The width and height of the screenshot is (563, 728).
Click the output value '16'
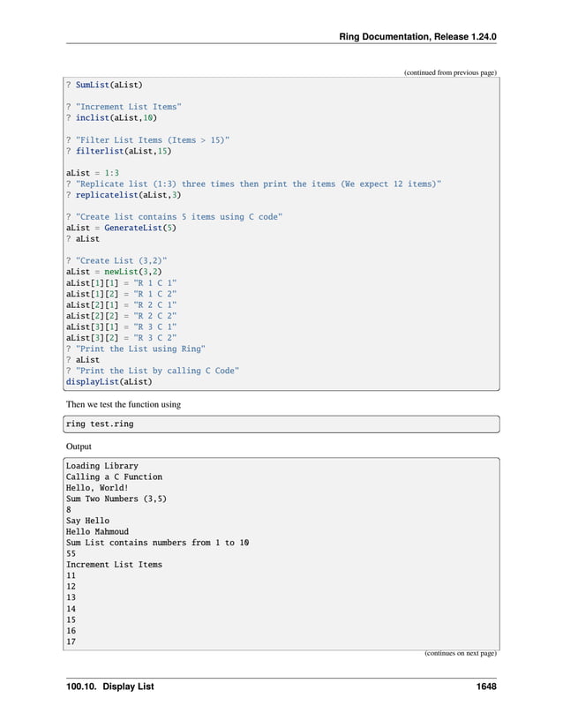point(71,631)
